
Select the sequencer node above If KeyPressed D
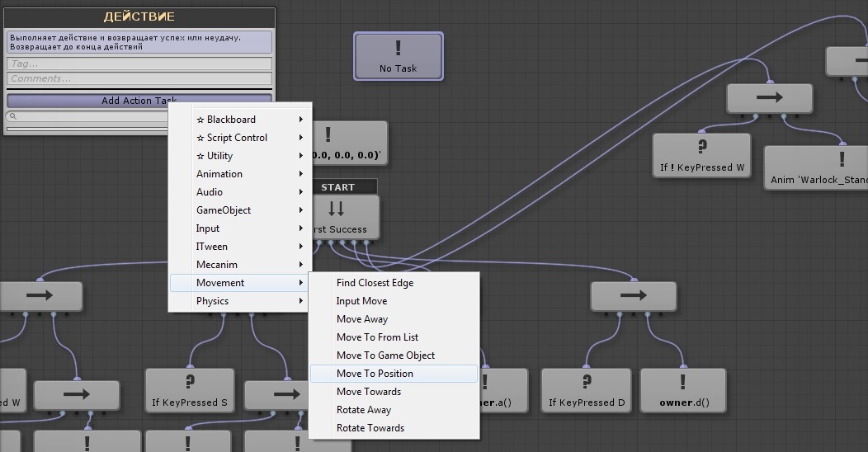coord(634,296)
